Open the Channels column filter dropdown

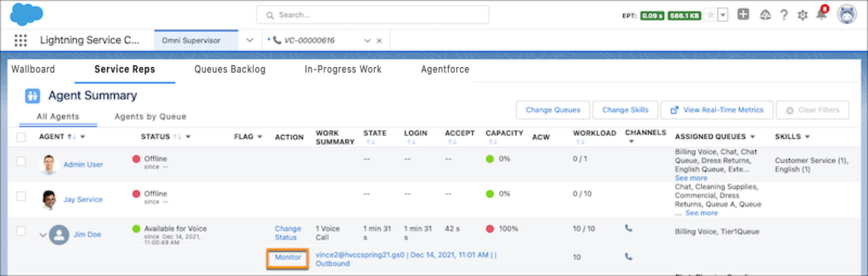tap(631, 141)
